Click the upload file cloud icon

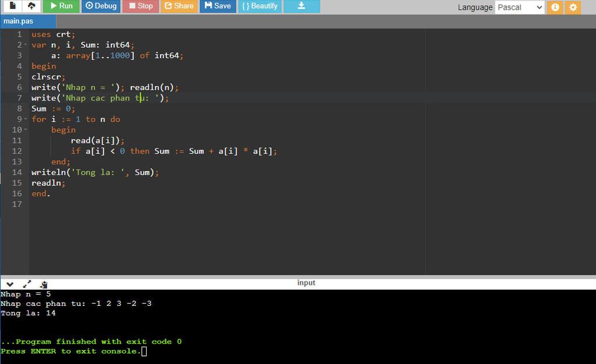point(31,6)
